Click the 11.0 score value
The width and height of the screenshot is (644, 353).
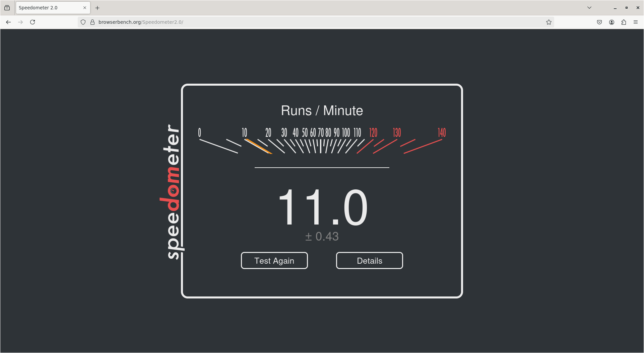click(x=323, y=207)
